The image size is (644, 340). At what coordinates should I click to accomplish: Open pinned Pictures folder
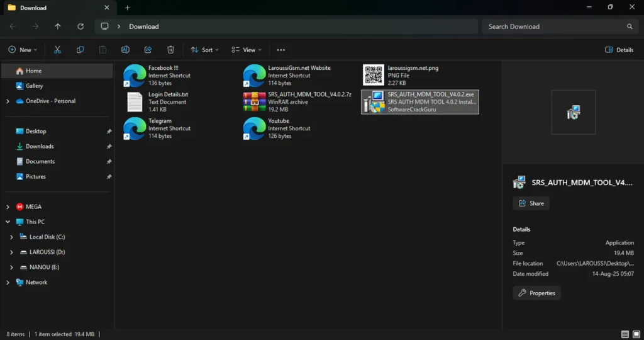(57, 176)
